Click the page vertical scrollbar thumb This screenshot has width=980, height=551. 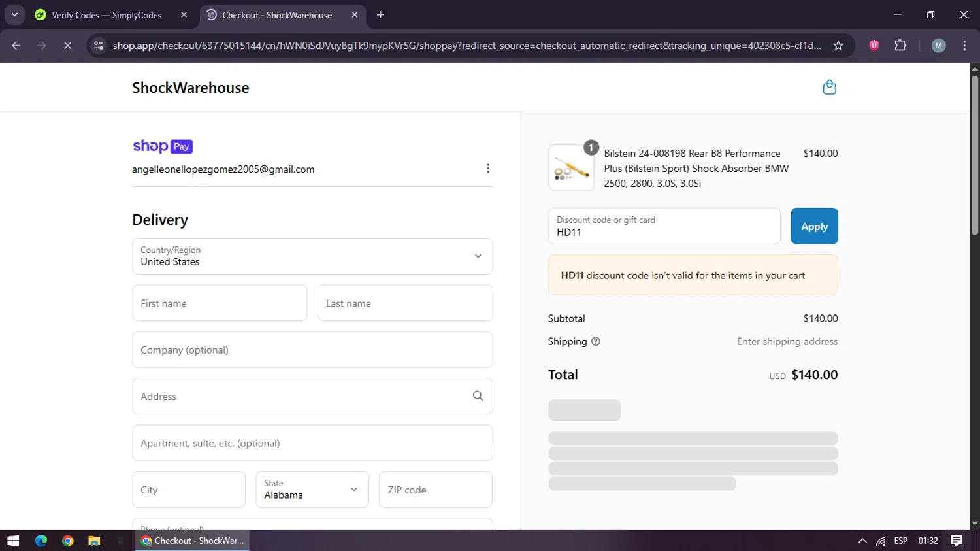[975, 156]
